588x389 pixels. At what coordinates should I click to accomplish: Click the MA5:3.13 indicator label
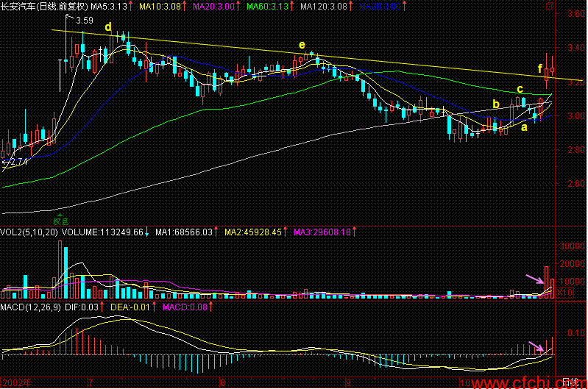(109, 7)
